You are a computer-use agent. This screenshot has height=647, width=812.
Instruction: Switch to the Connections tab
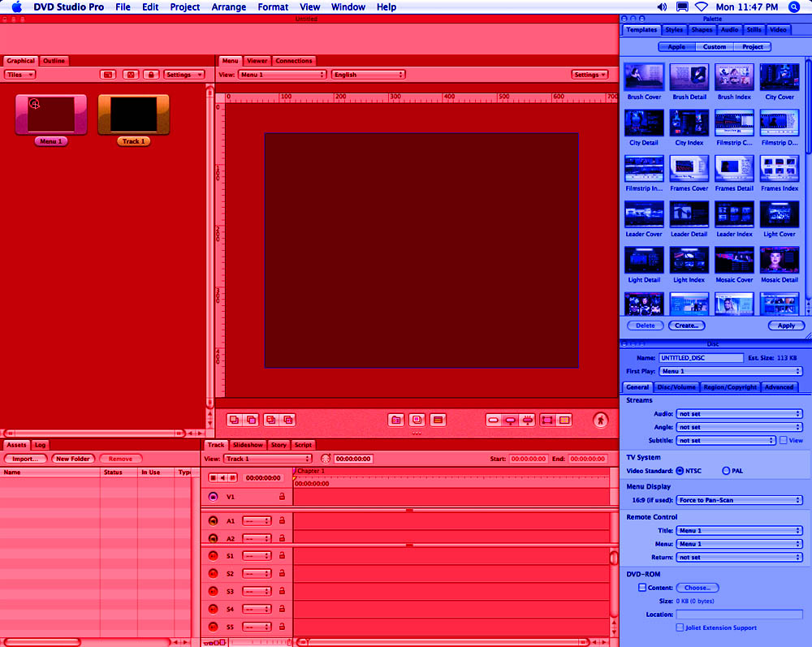pos(294,61)
